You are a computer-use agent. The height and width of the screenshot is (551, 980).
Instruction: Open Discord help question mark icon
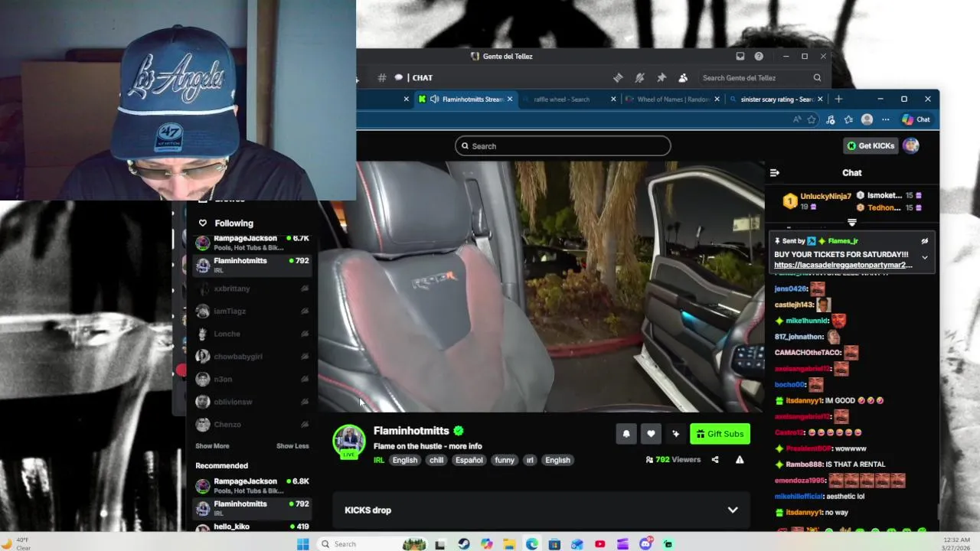point(759,57)
